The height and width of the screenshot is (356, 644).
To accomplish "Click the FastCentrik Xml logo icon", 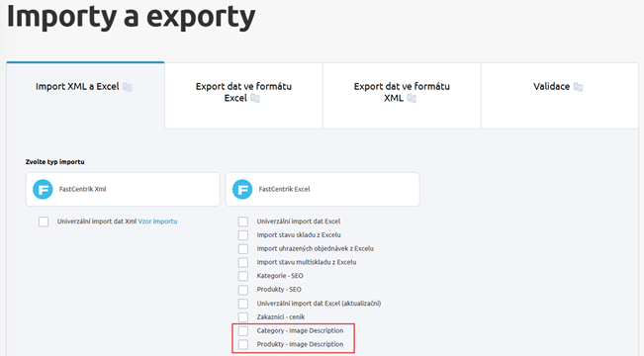I will [43, 189].
